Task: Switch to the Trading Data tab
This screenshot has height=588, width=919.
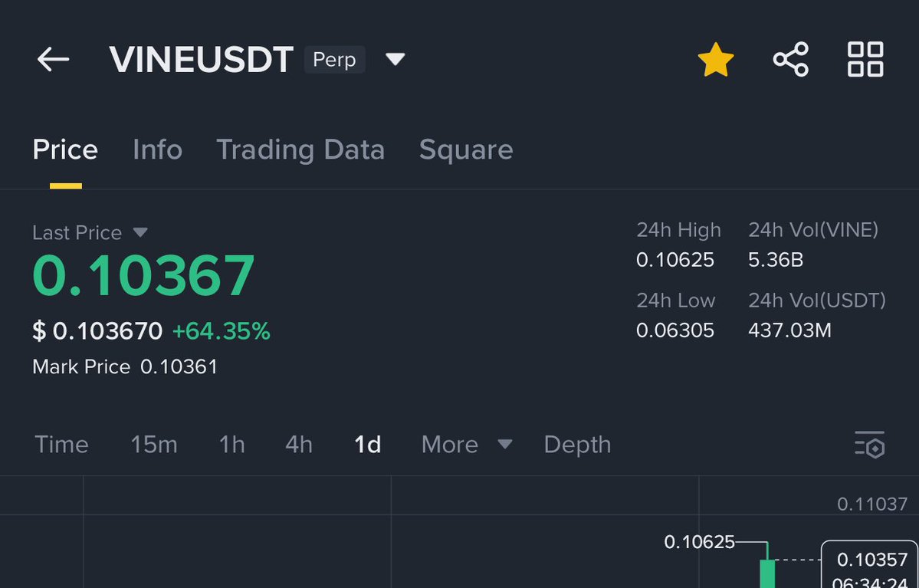Action: point(300,150)
